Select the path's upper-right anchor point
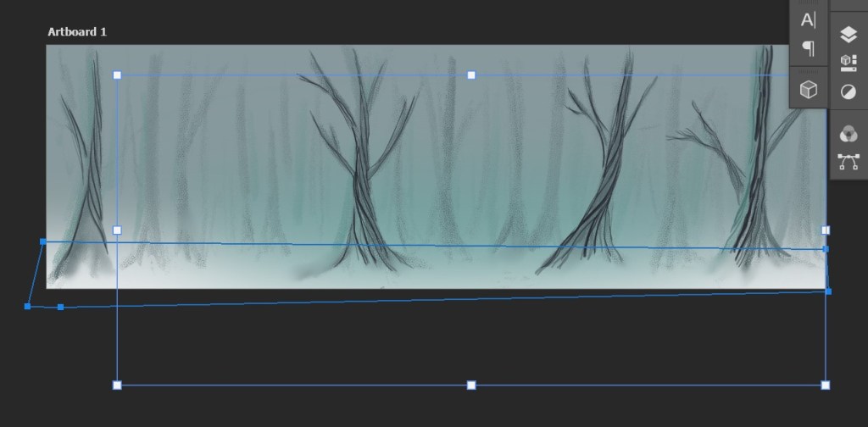The width and height of the screenshot is (868, 427). 826,249
